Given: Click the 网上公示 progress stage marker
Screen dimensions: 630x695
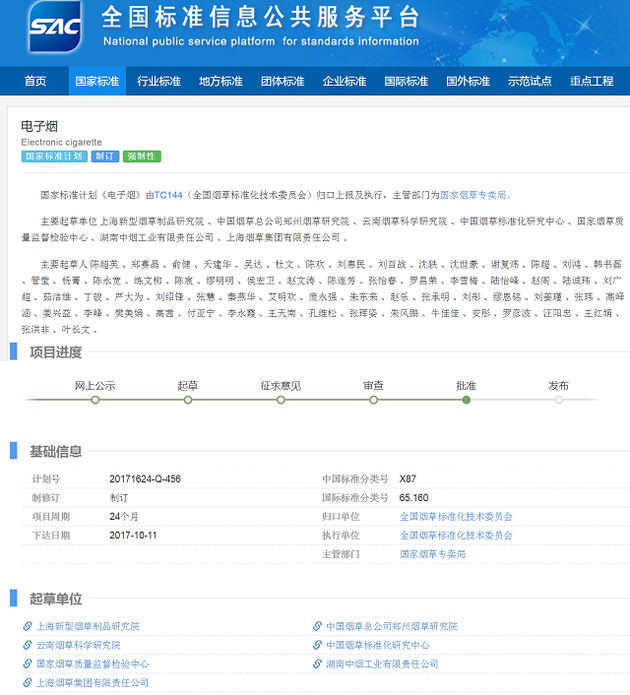Looking at the screenshot, I should click(x=95, y=399).
